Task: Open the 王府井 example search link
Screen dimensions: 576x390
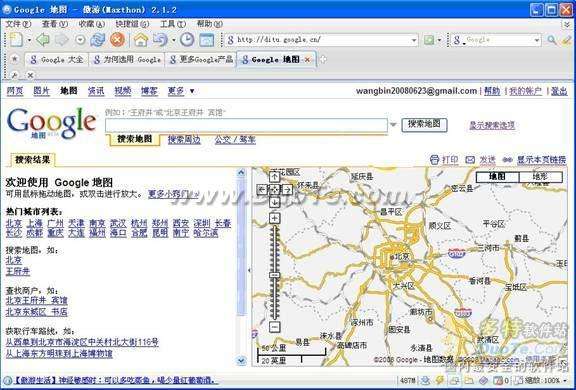Action: click(18, 271)
